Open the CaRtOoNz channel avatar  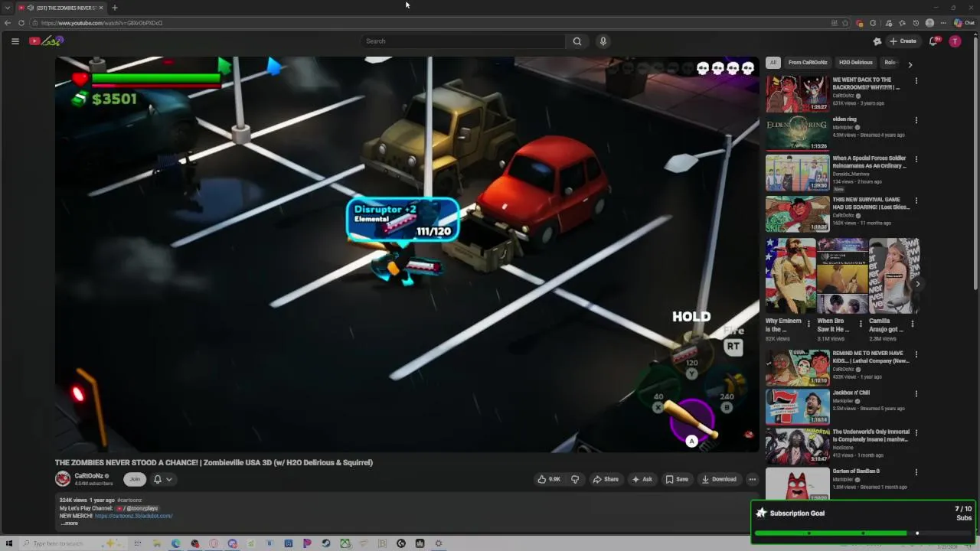click(x=63, y=479)
